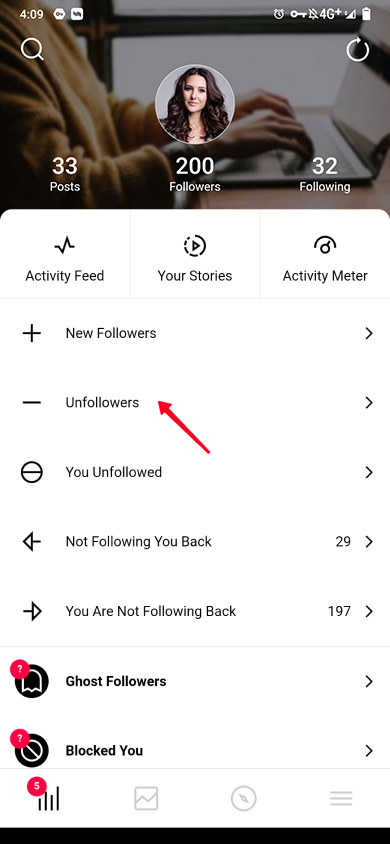
Task: Open the hamburger menu bottom tab
Action: 341,798
